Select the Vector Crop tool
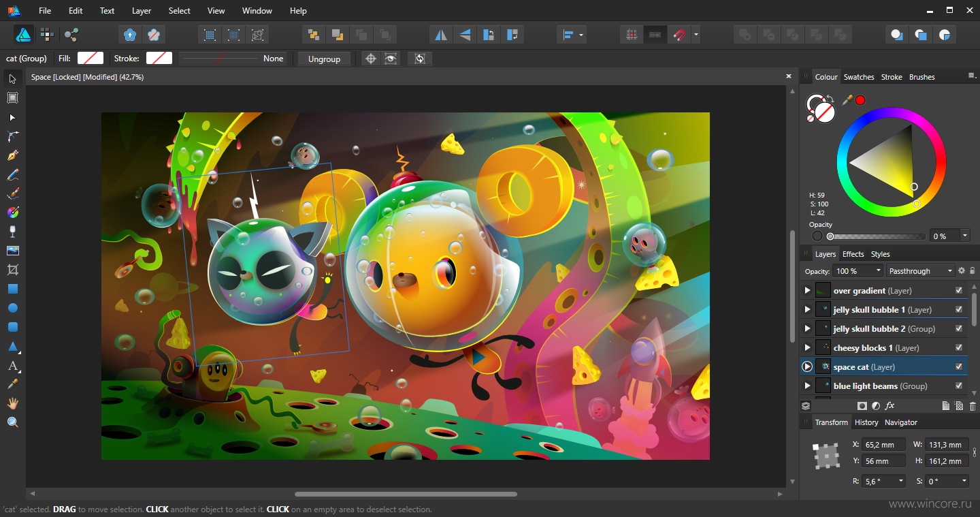This screenshot has height=517, width=980. click(12, 270)
